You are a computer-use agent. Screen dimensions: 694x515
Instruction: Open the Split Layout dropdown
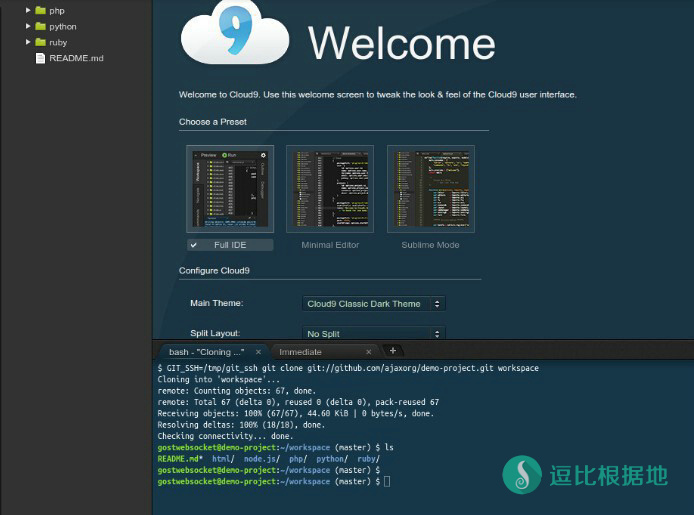[374, 334]
